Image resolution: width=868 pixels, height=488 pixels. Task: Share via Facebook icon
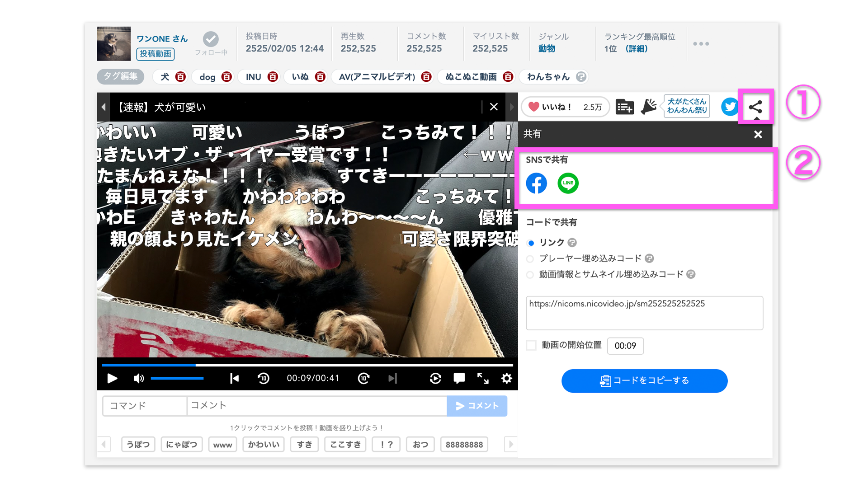pos(537,183)
